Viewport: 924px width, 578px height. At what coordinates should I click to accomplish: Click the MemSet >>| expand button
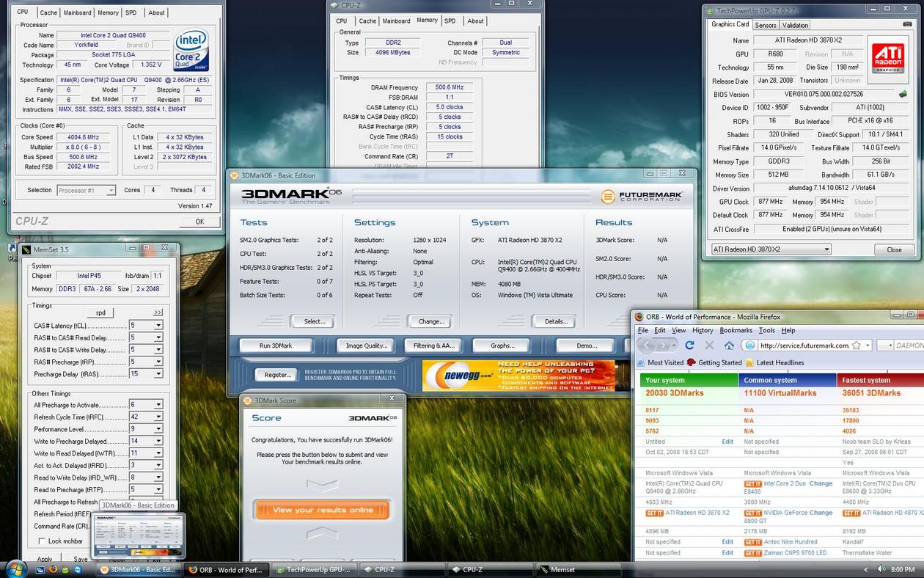[x=158, y=312]
